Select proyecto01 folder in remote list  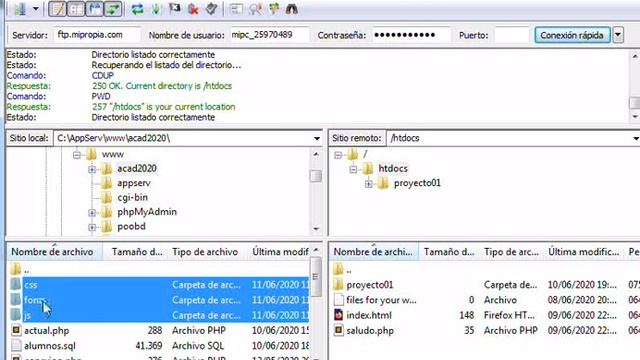coord(485,285)
